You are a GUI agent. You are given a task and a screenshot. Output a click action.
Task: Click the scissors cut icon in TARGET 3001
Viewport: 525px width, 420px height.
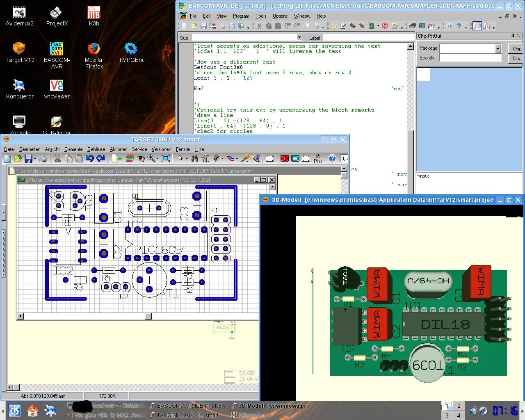pos(57,158)
